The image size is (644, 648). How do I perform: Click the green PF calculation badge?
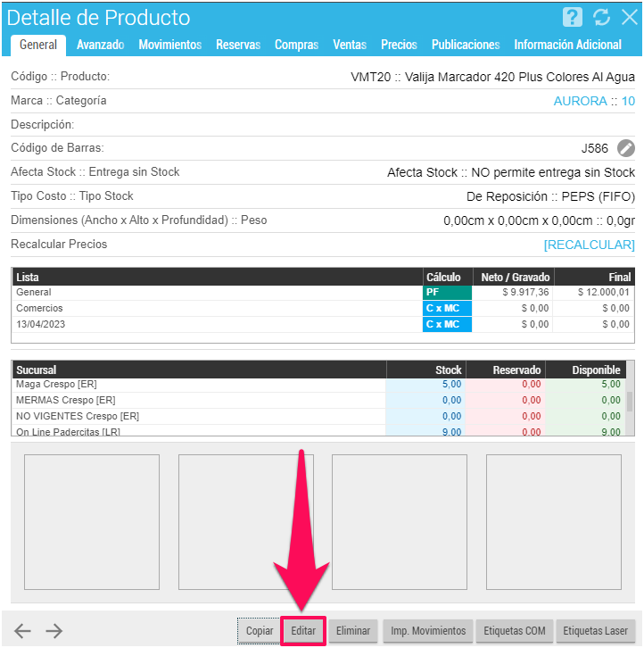point(447,292)
